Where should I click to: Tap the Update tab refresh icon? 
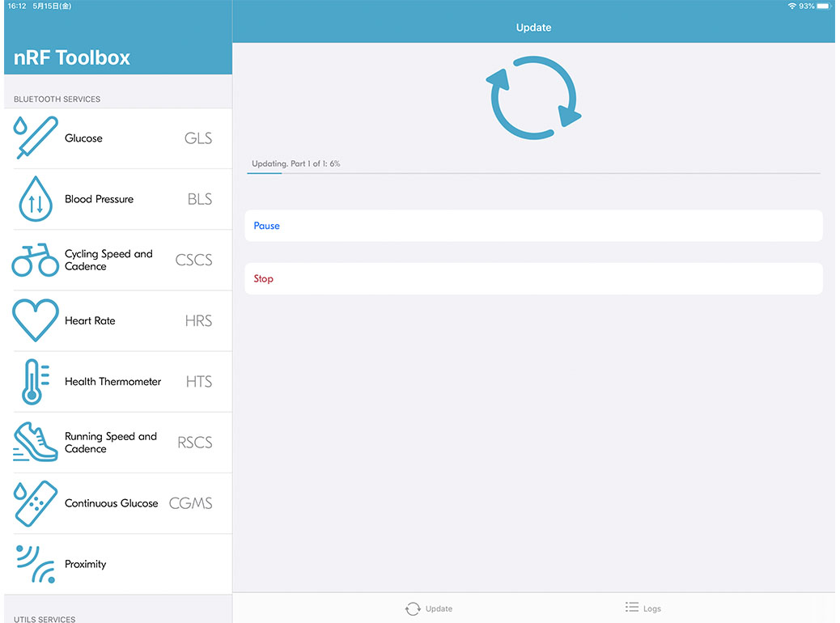tap(413, 608)
